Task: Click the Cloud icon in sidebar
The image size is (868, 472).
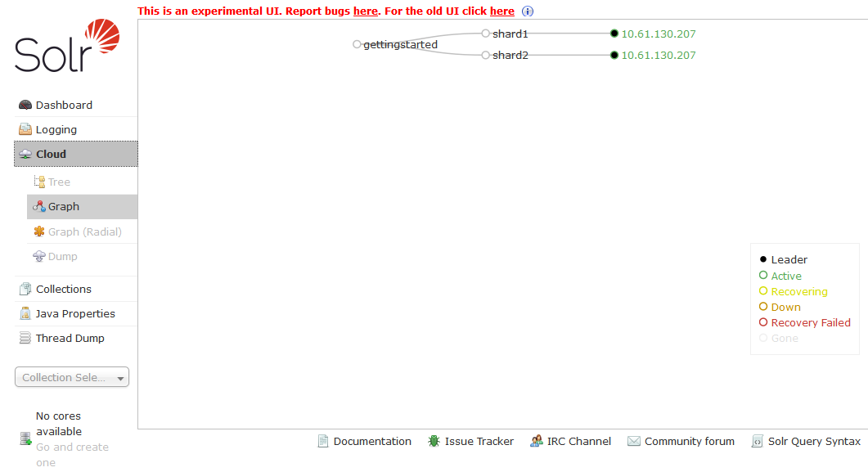Action: pos(25,155)
